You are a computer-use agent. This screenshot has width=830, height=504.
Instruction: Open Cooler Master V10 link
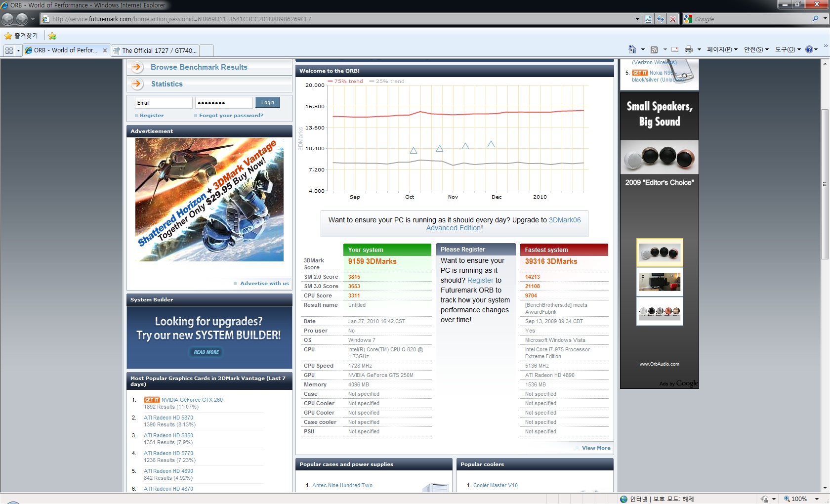[x=496, y=486]
